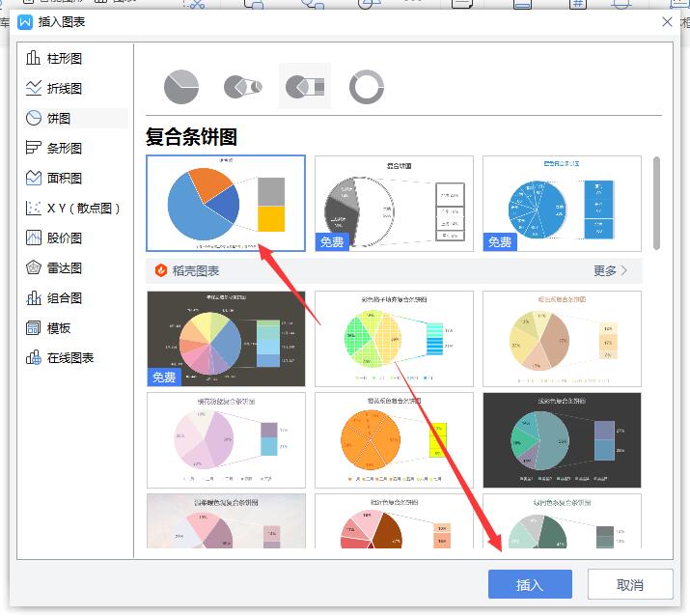Click the 面积图 area chart icon
This screenshot has height=616, width=690.
(34, 178)
